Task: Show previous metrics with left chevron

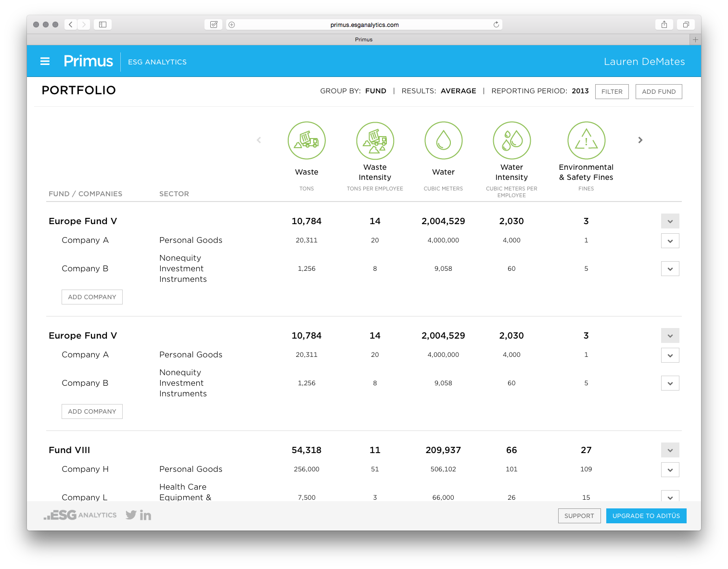Action: pyautogui.click(x=259, y=140)
